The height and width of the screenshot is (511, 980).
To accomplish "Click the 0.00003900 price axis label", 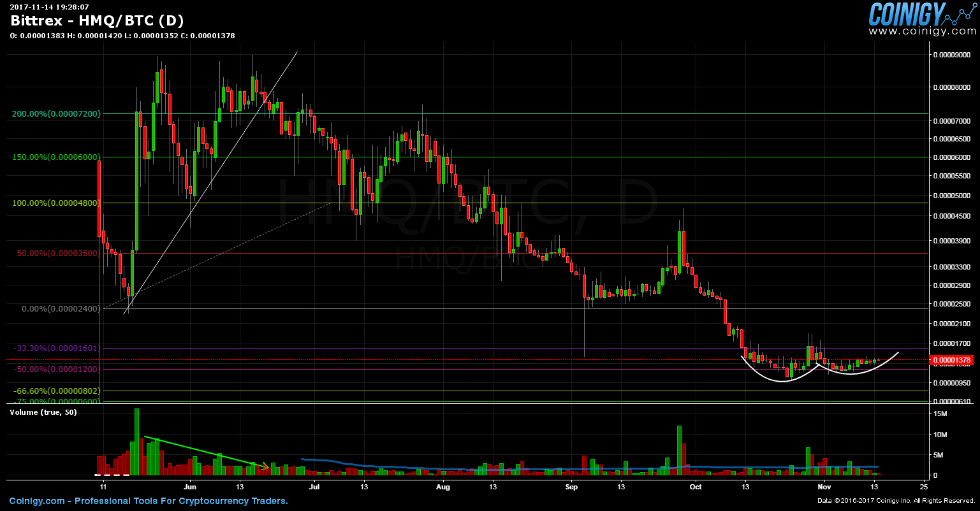I will pos(952,241).
